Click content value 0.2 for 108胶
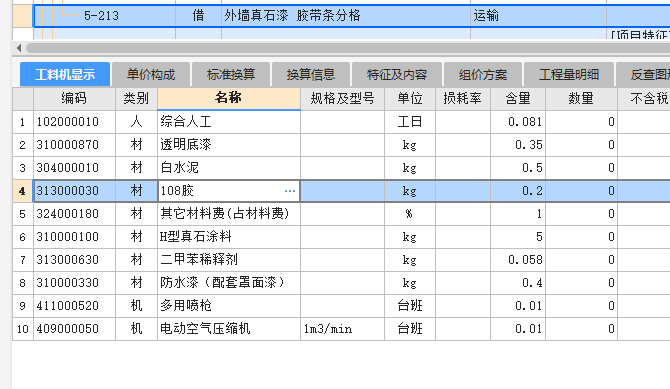The image size is (670, 389). tap(518, 191)
